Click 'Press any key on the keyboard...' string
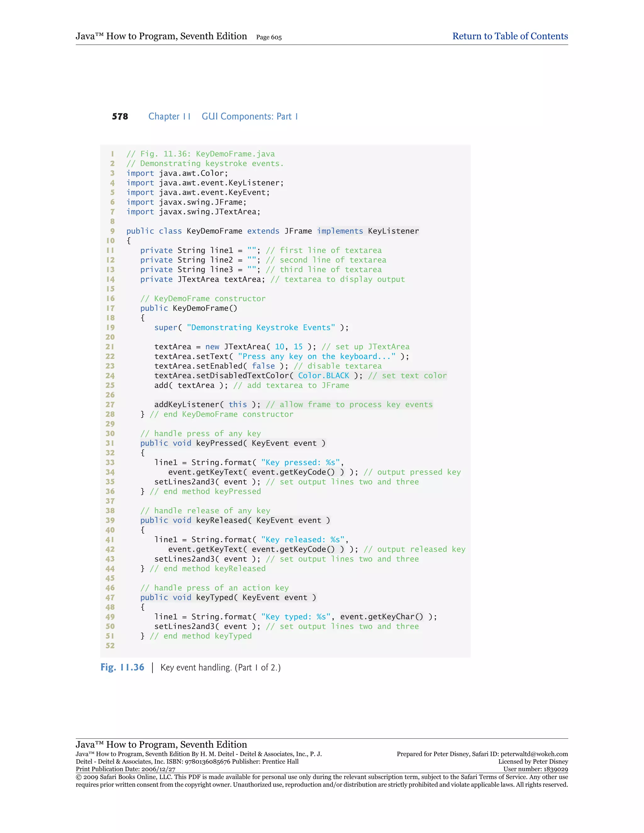The height and width of the screenshot is (833, 644). coord(317,356)
